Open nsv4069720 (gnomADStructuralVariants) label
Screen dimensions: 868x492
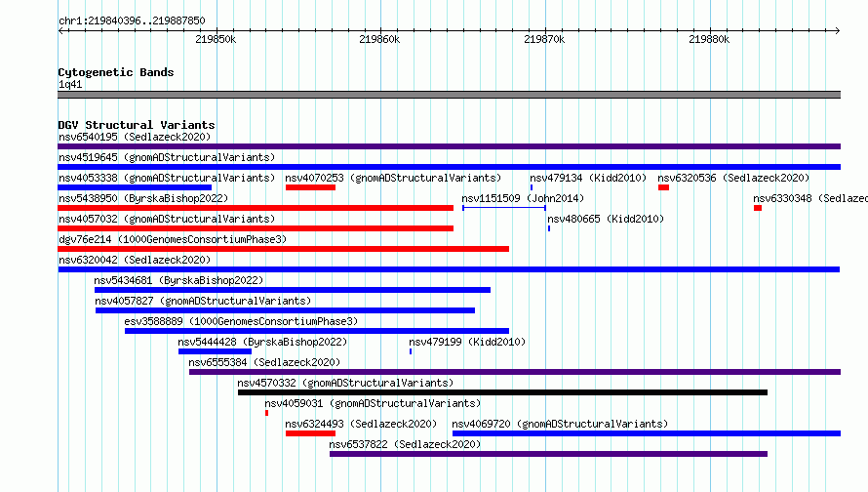[560, 424]
